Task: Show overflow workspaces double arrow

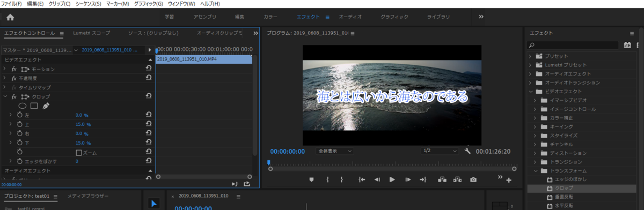Action: (x=481, y=17)
